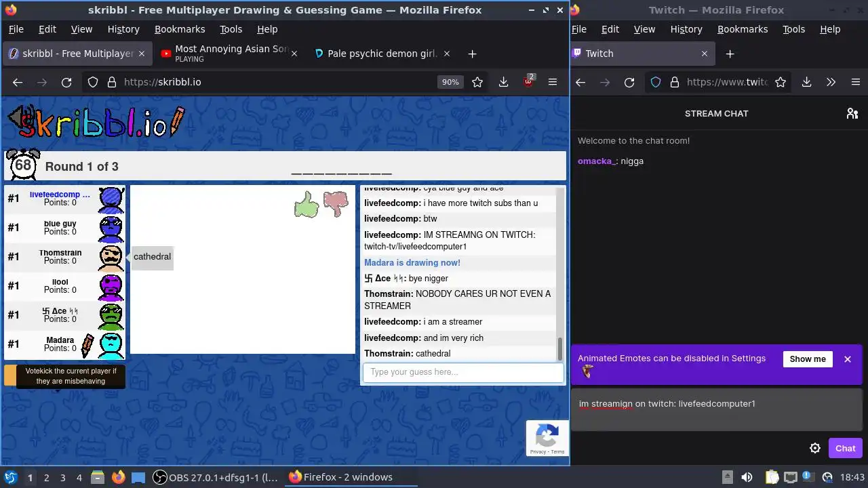
Task: Go back in the Twitch Firefox window
Action: 580,82
